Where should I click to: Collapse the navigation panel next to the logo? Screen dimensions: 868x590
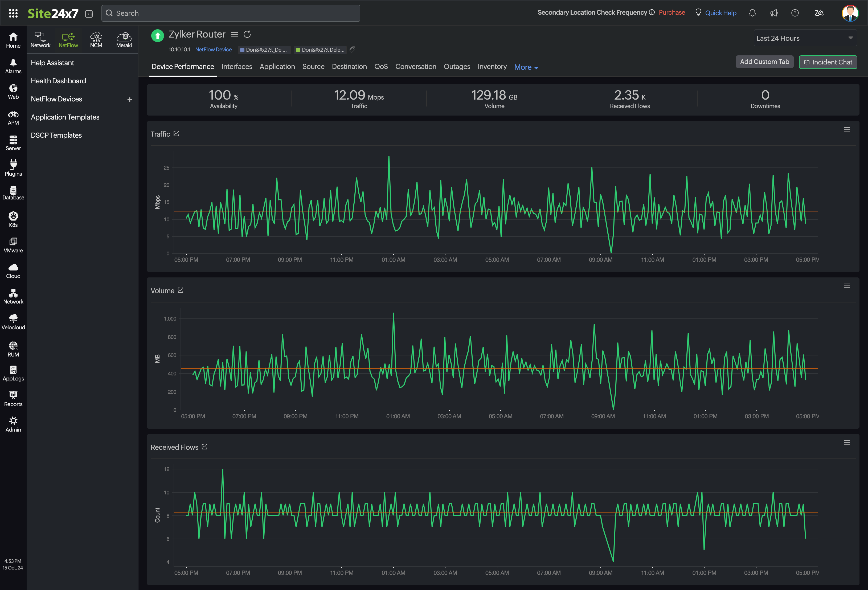pos(88,13)
